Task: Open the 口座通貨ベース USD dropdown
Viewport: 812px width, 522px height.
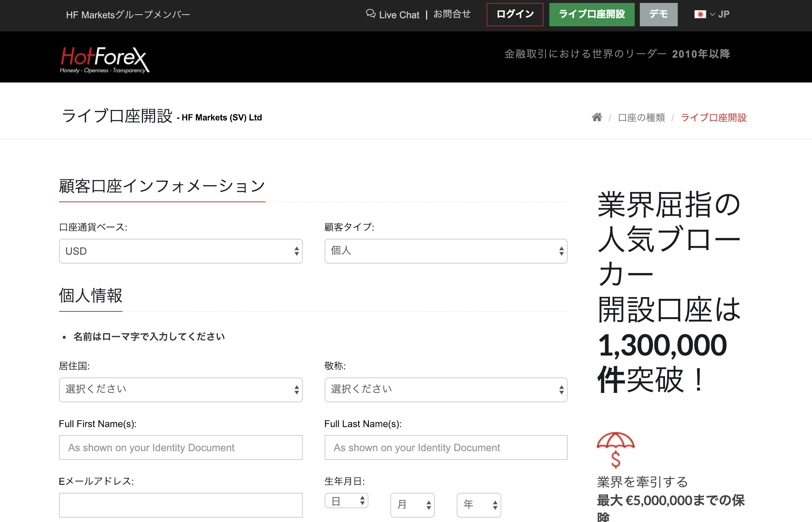Action: (x=181, y=251)
